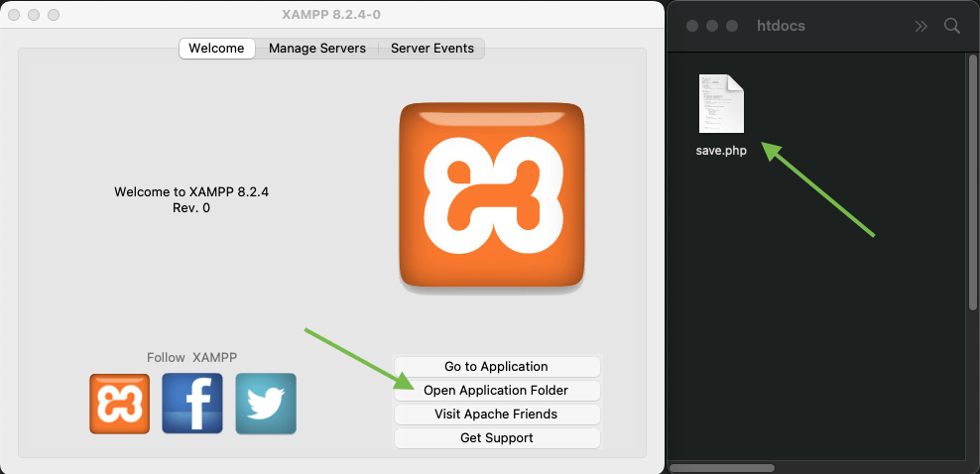The width and height of the screenshot is (980, 474).
Task: Open the Twitter bird icon link
Action: coord(266,404)
